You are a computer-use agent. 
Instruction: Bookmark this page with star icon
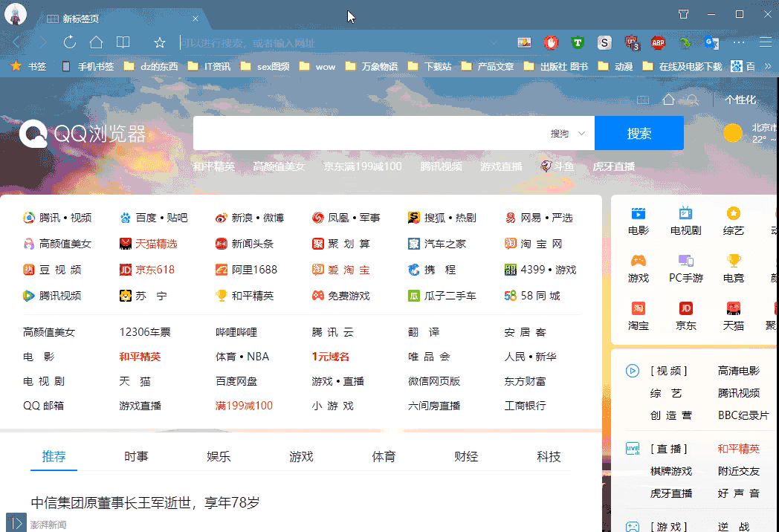point(160,42)
